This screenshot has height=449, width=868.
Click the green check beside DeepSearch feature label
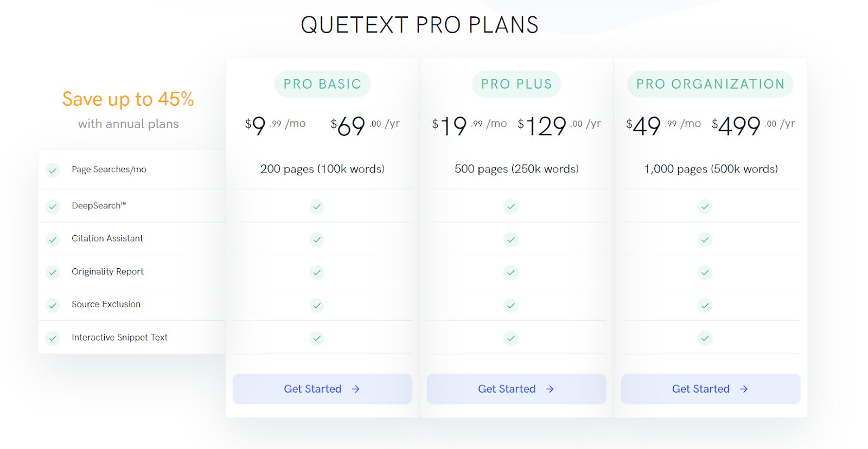(53, 206)
